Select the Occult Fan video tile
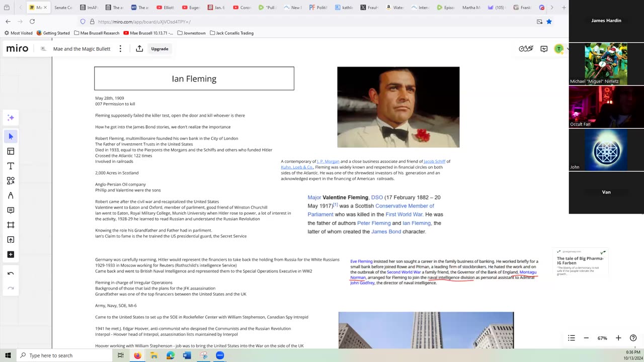 click(606, 107)
